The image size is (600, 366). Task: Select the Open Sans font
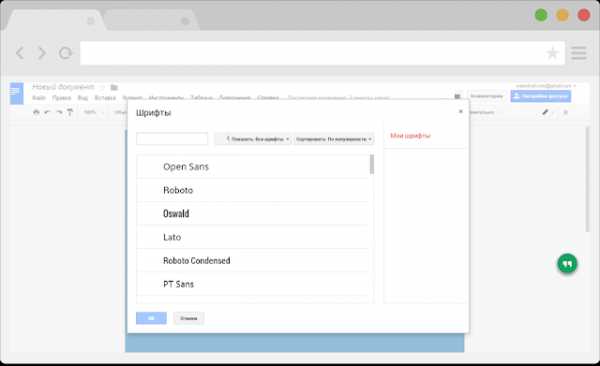click(253, 167)
